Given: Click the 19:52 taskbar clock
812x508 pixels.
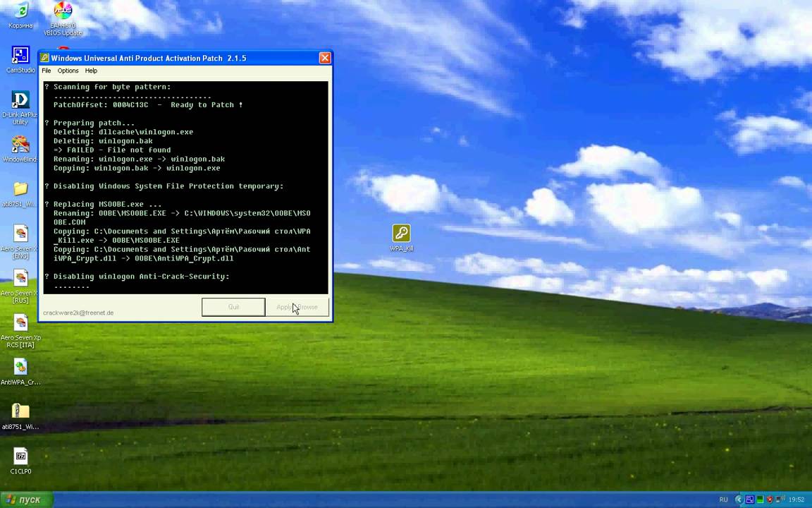Looking at the screenshot, I should point(796,500).
